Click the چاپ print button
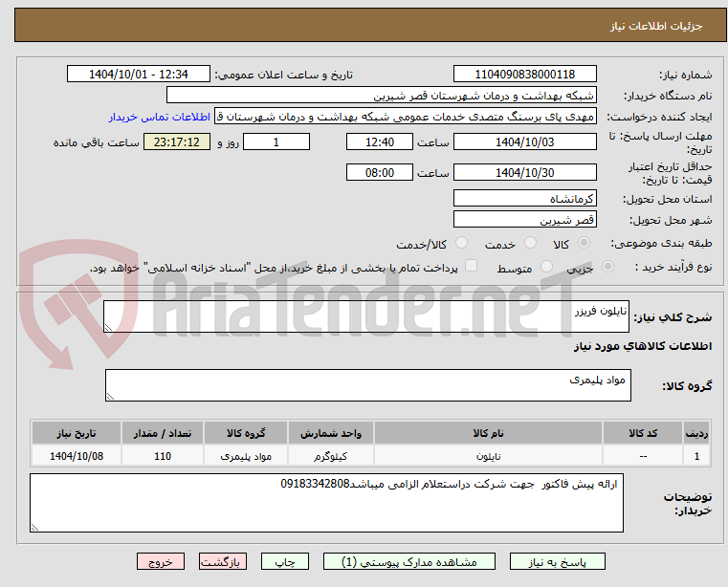This screenshot has width=728, height=587. (x=285, y=561)
